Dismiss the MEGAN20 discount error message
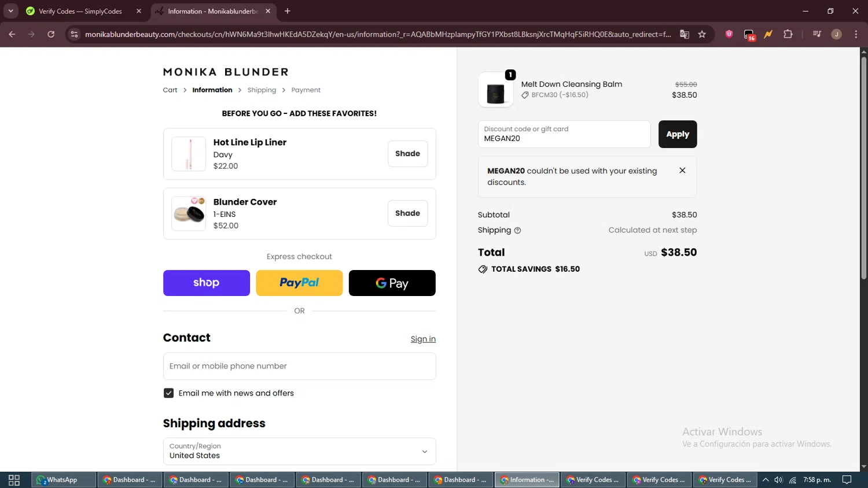Image resolution: width=868 pixels, height=488 pixels. (x=682, y=171)
